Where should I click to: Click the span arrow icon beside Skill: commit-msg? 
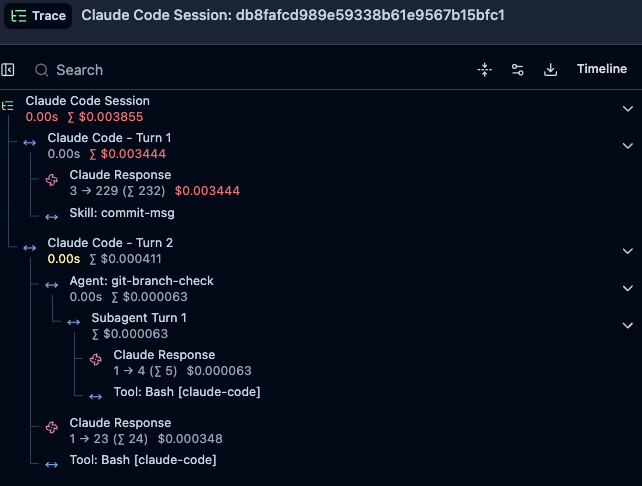(52, 217)
